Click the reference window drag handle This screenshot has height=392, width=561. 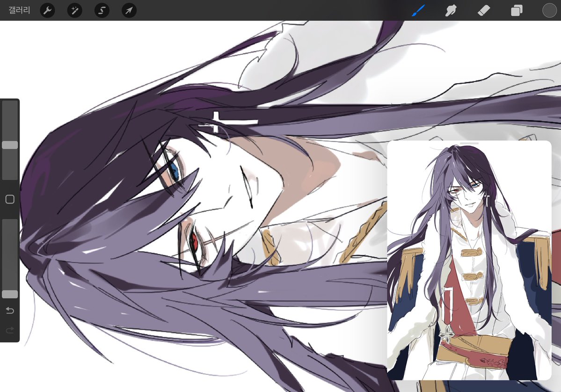click(469, 143)
